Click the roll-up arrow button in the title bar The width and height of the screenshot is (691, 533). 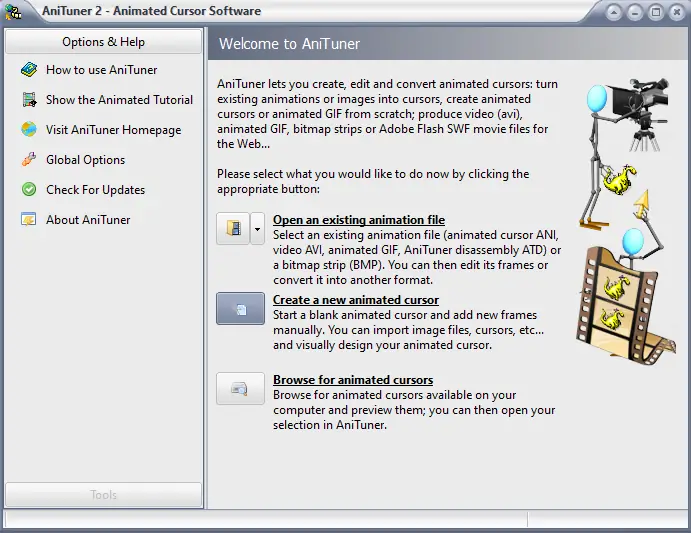[x=614, y=12]
